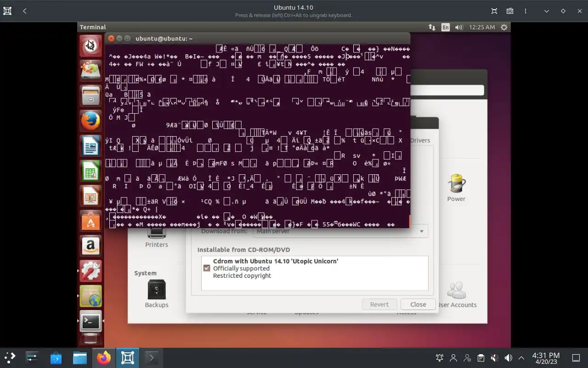Click the muted microphone tray icon
Screen dimensions: 588x368
494,358
